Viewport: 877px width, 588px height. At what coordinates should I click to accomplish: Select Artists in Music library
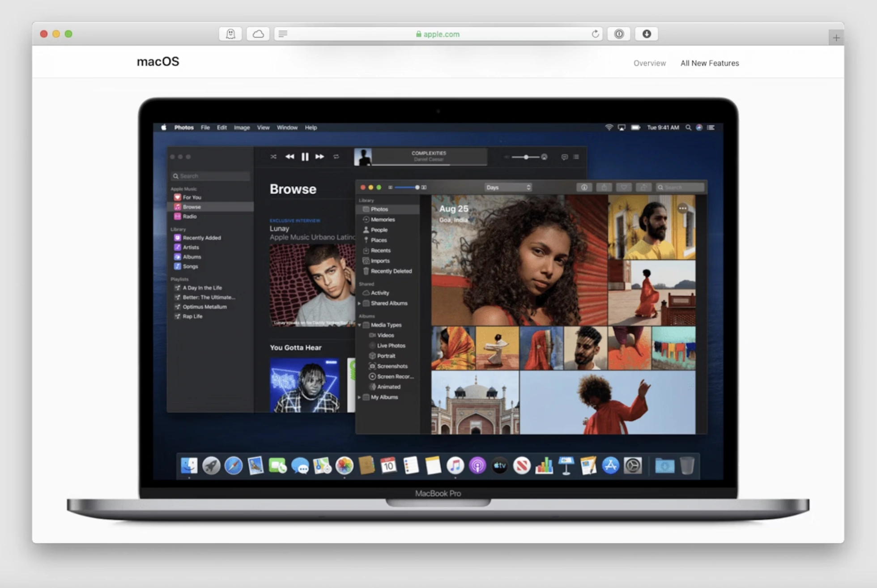210,247
